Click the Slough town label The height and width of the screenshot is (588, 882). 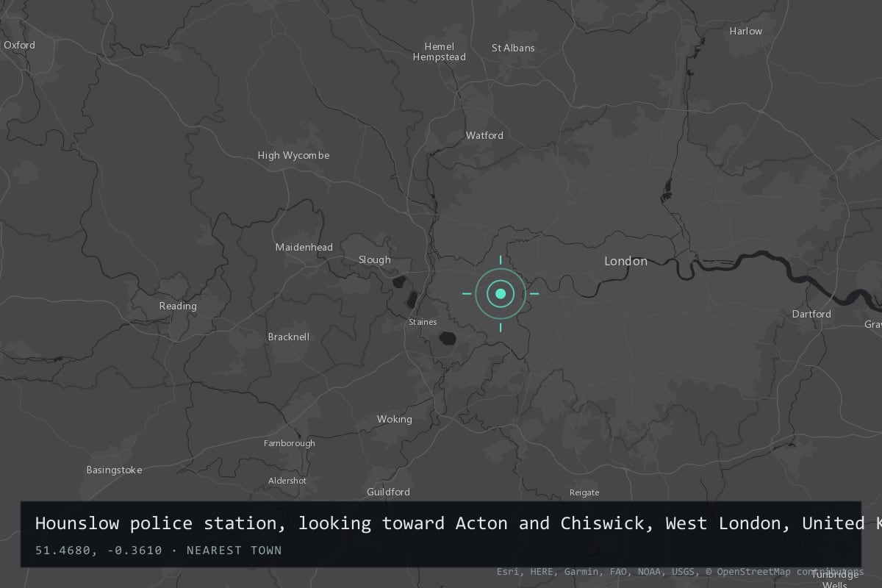(x=374, y=259)
